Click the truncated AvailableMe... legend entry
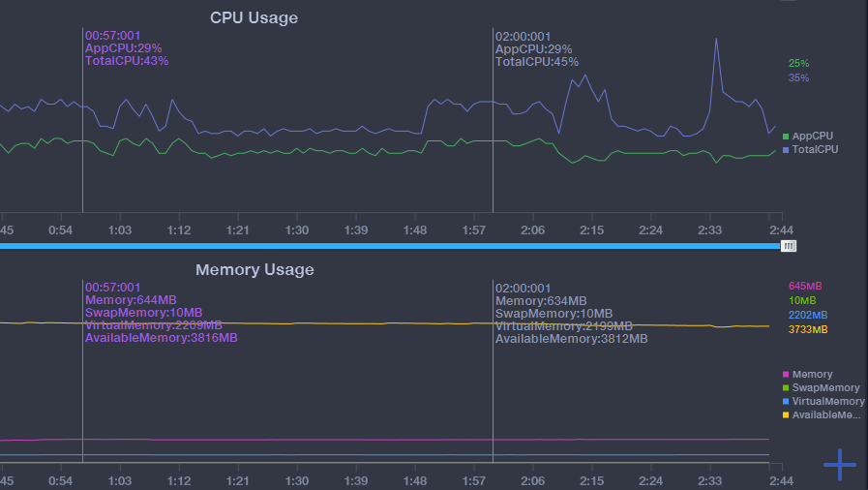This screenshot has height=490, width=868. point(825,415)
